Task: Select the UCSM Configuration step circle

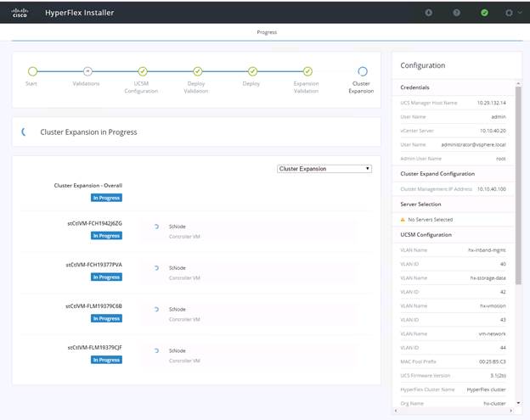Action: coord(143,71)
